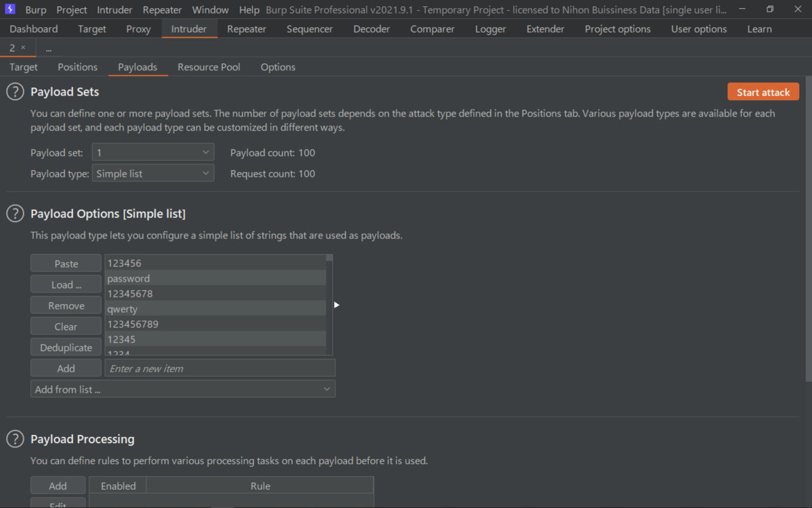Open the Burp menu

36,10
